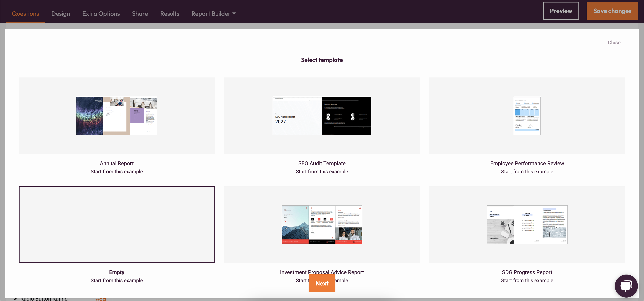The width and height of the screenshot is (644, 301).
Task: Go to the Share tab
Action: coord(140,14)
